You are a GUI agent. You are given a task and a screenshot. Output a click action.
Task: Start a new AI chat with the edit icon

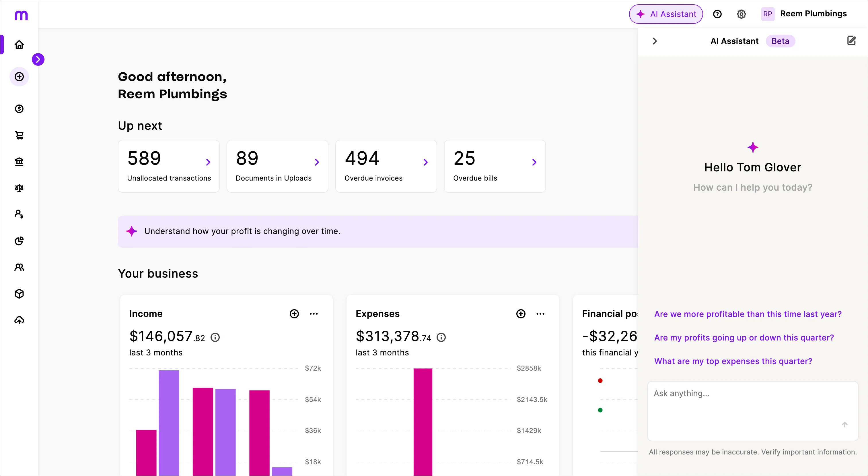[x=851, y=41]
